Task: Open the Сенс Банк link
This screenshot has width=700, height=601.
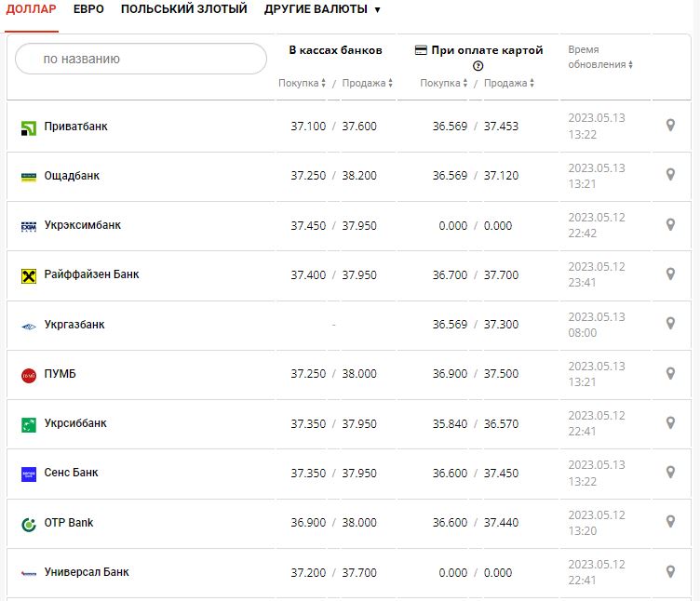Action: click(x=71, y=473)
